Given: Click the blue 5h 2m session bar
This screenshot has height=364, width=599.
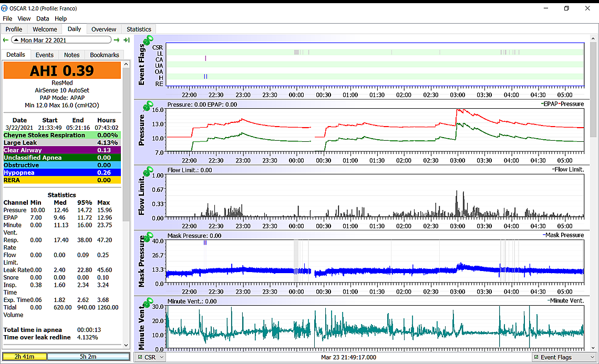Looking at the screenshot, I should click(x=88, y=357).
